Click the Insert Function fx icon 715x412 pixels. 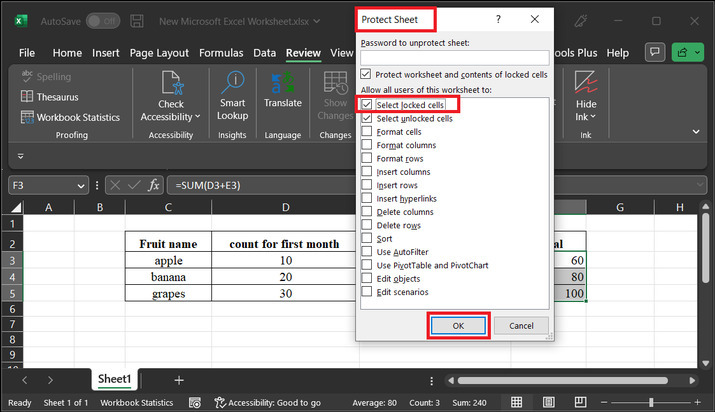(x=154, y=185)
